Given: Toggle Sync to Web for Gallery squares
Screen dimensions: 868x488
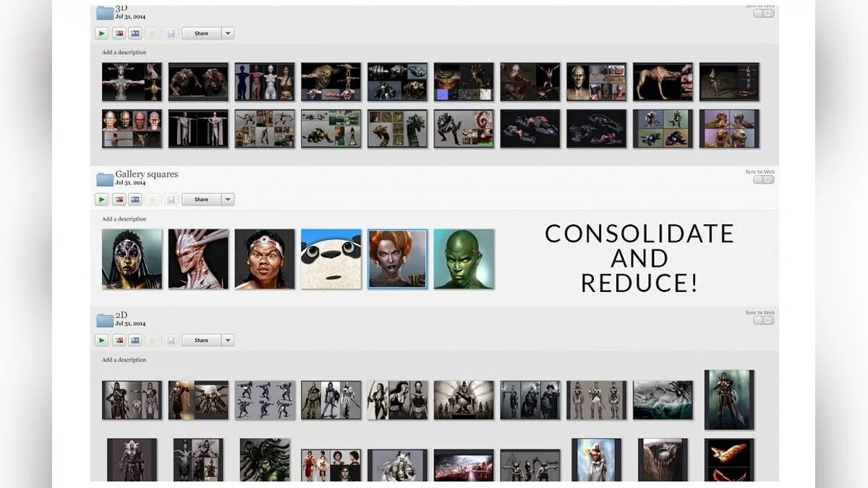Looking at the screenshot, I should pyautogui.click(x=763, y=179).
